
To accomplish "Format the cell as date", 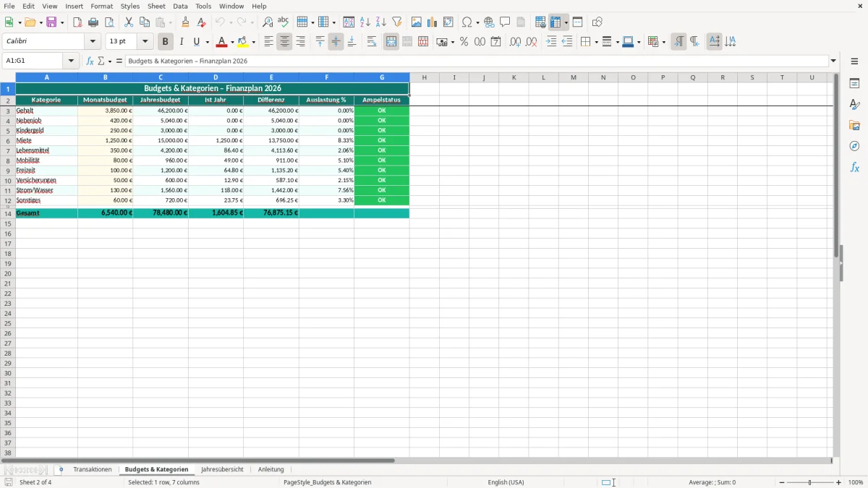I will point(495,42).
